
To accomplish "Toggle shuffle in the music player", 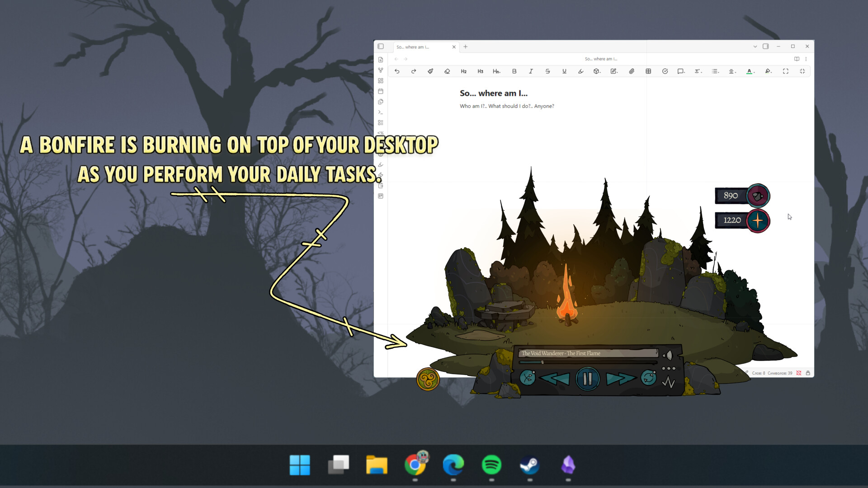I will click(527, 377).
